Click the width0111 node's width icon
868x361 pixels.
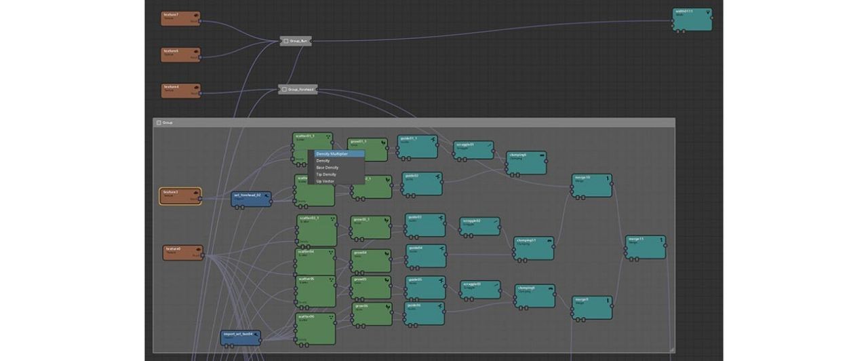(707, 12)
